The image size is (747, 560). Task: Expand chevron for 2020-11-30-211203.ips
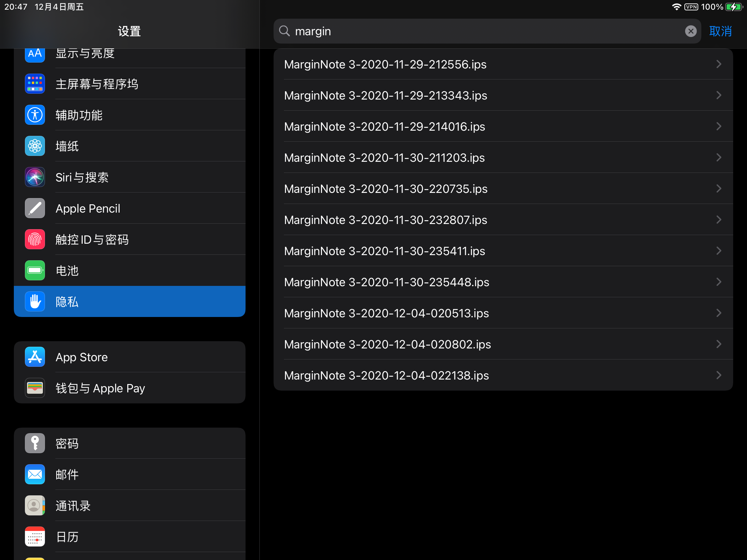click(719, 157)
